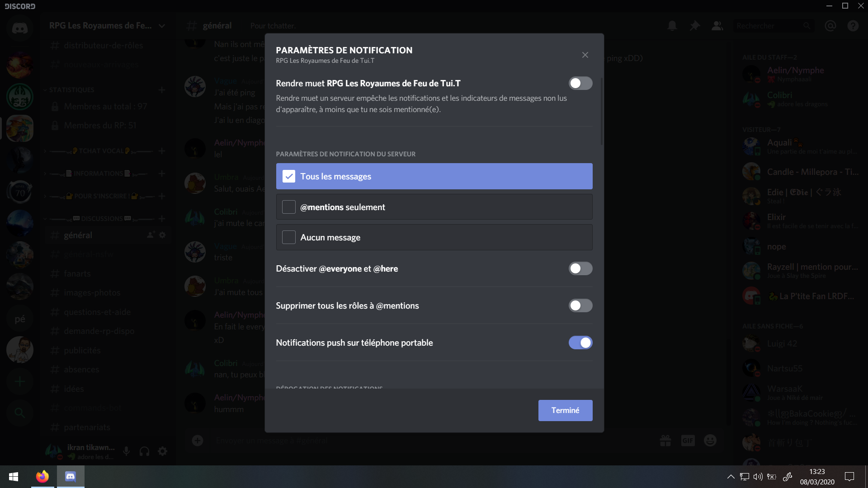Check @mentions seulement option
Image resolution: width=868 pixels, height=488 pixels.
[289, 207]
